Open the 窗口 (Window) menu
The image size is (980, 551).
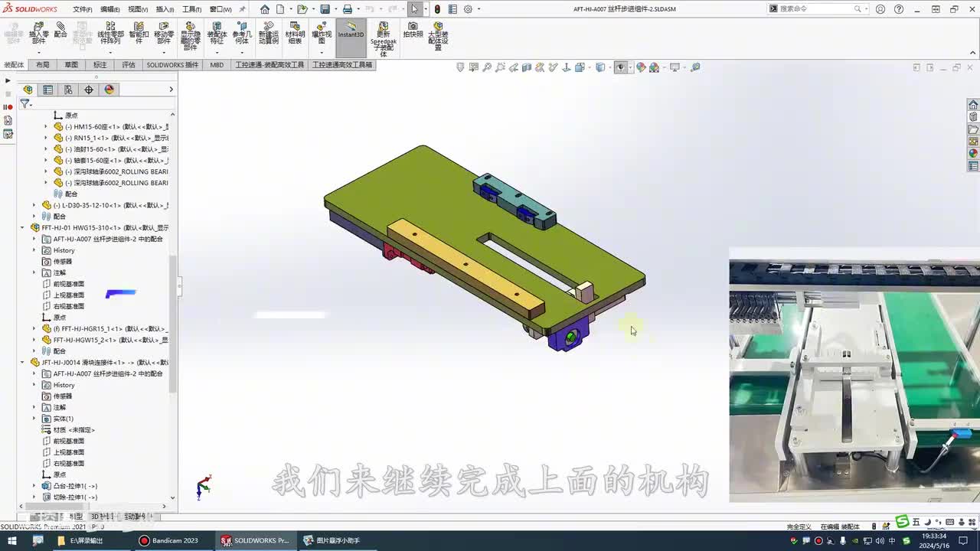220,9
